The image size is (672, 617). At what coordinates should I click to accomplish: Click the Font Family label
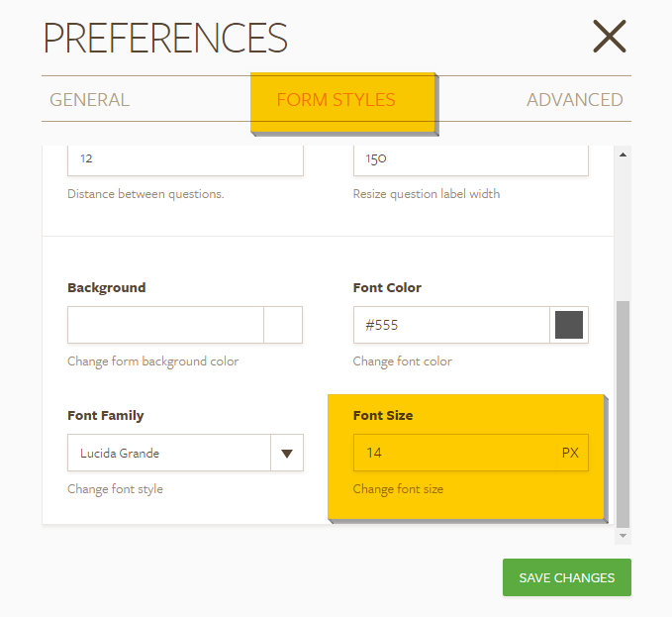(x=105, y=416)
